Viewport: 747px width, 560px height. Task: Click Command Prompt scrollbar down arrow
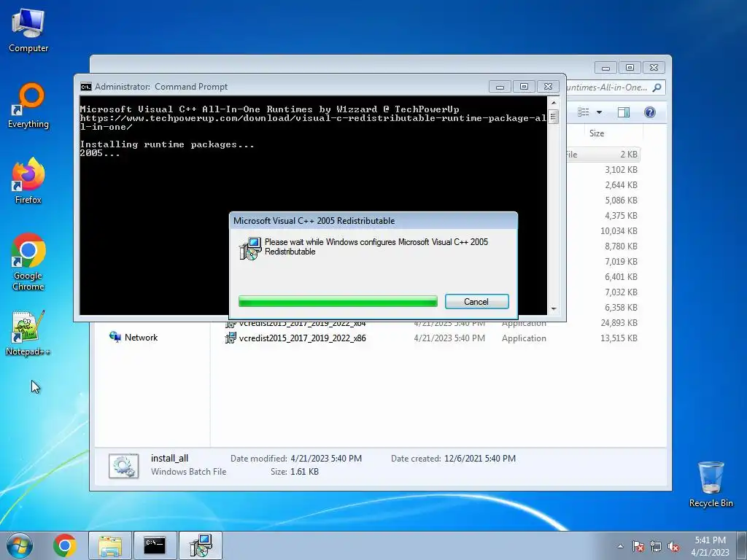[x=553, y=309]
